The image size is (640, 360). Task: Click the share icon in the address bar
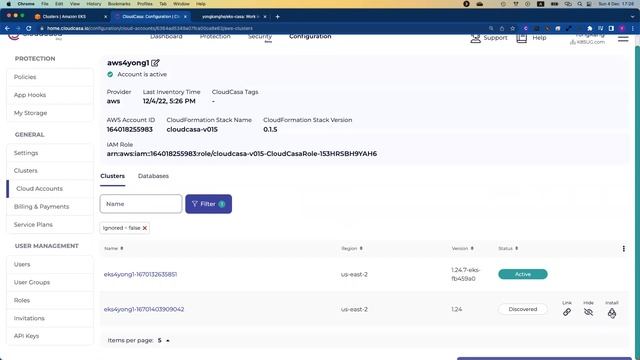pos(502,28)
